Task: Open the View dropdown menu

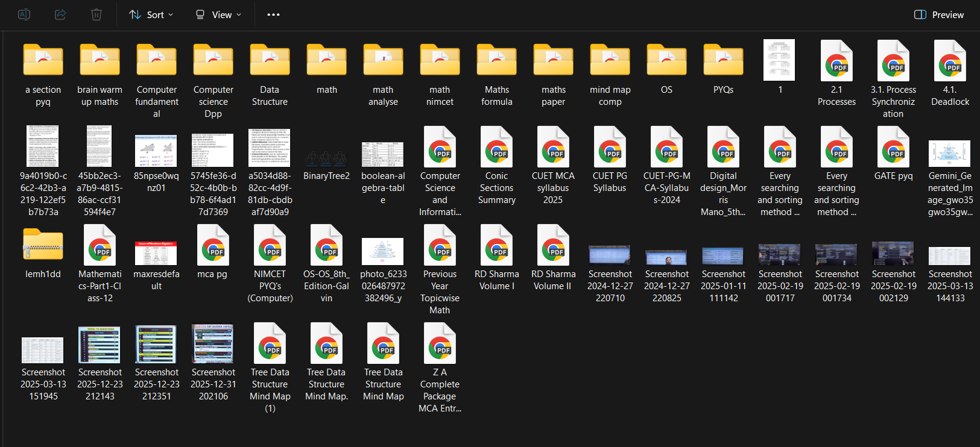Action: click(218, 14)
